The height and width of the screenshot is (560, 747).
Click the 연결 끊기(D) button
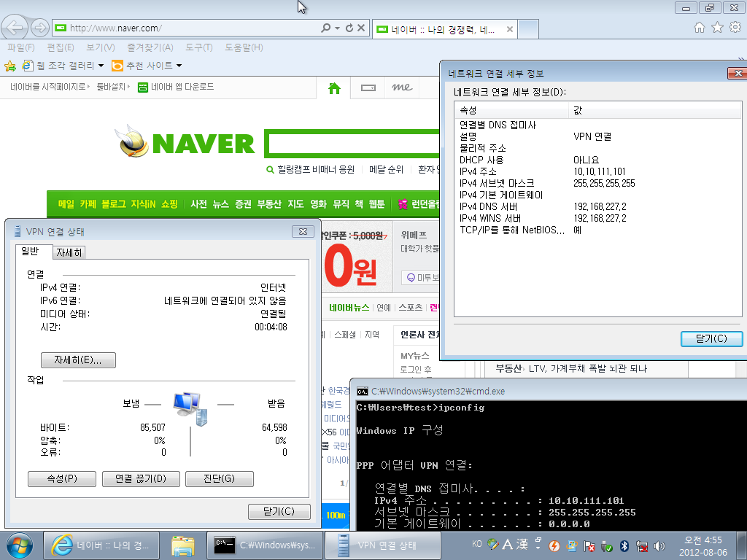coord(141,478)
